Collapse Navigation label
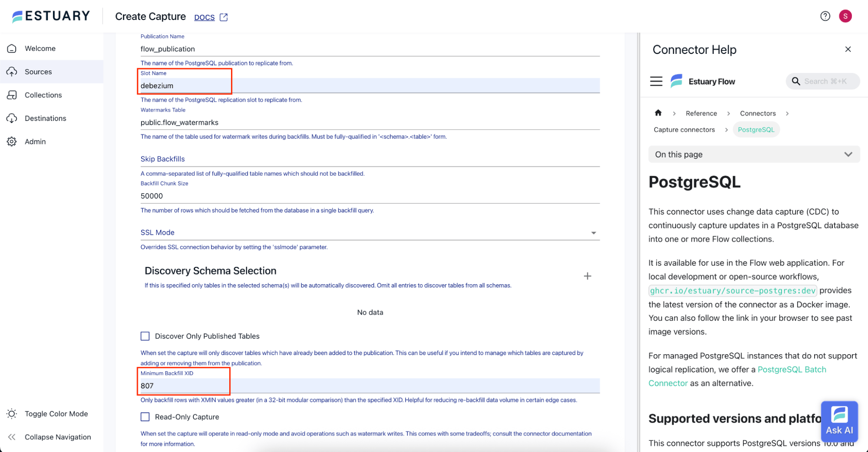This screenshot has width=868, height=452. 58,437
